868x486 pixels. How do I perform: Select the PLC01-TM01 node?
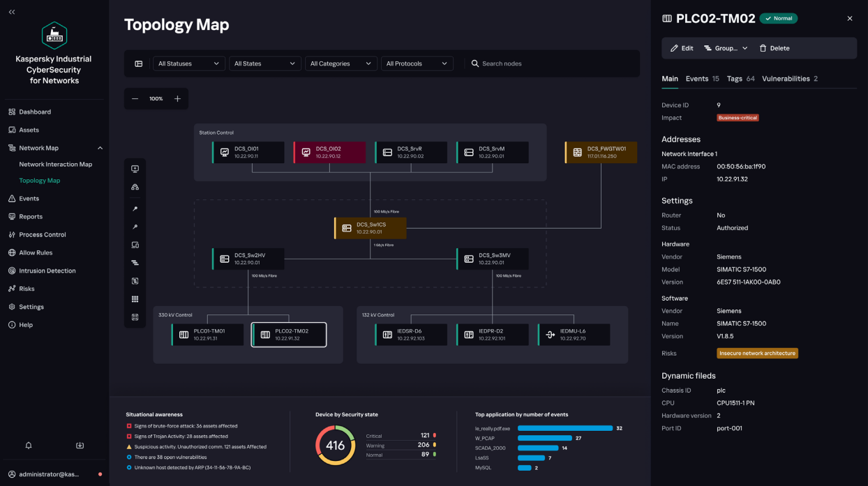pyautogui.click(x=208, y=335)
